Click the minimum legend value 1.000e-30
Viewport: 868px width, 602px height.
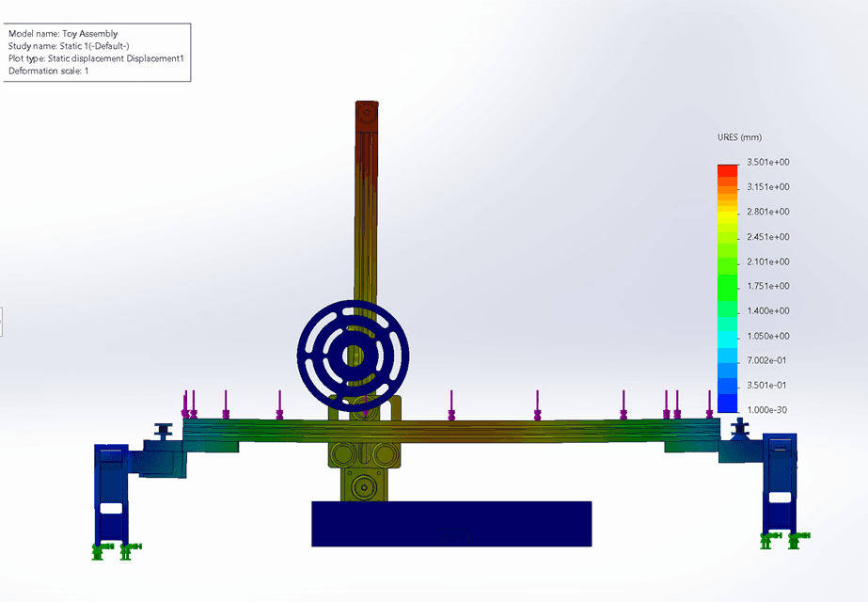[x=766, y=410]
